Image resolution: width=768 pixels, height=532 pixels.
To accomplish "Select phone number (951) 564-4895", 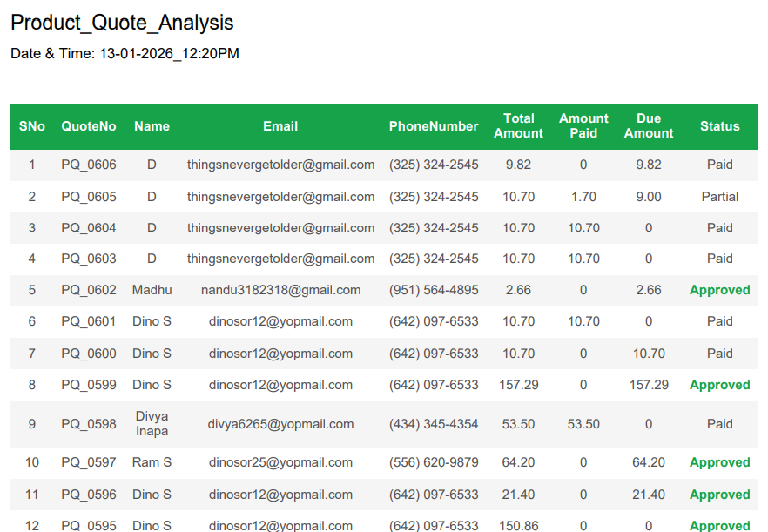I will point(434,290).
